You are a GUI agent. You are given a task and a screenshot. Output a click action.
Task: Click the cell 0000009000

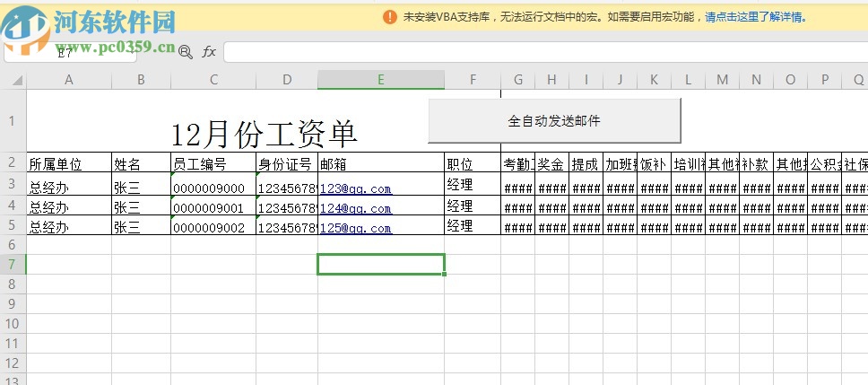[x=213, y=184]
